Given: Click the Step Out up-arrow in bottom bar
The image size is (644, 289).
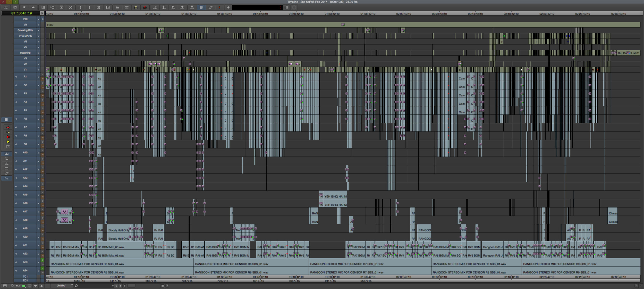Looking at the screenshot, I should (41, 286).
